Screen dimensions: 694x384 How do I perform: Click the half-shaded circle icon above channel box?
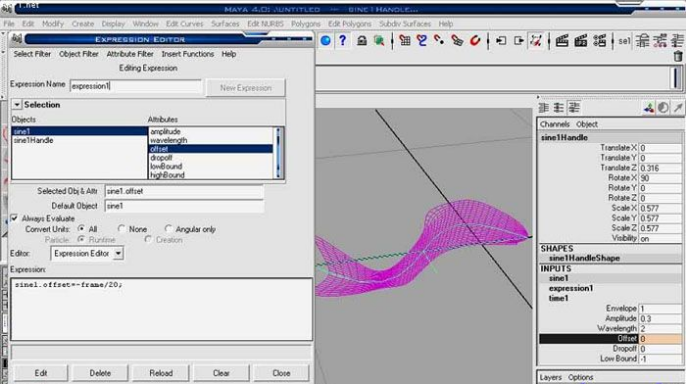pos(663,108)
